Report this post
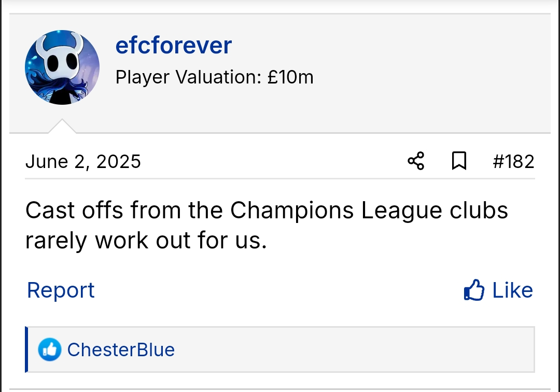 61,290
